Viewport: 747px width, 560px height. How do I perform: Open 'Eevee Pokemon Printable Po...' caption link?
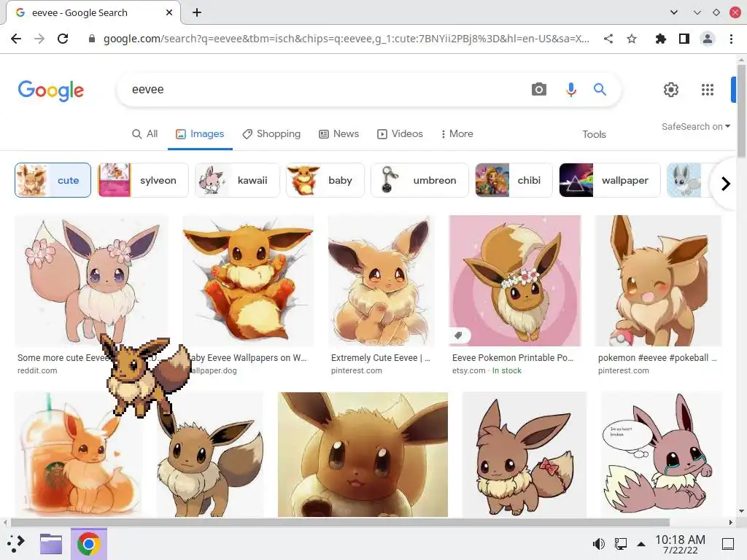pos(513,357)
